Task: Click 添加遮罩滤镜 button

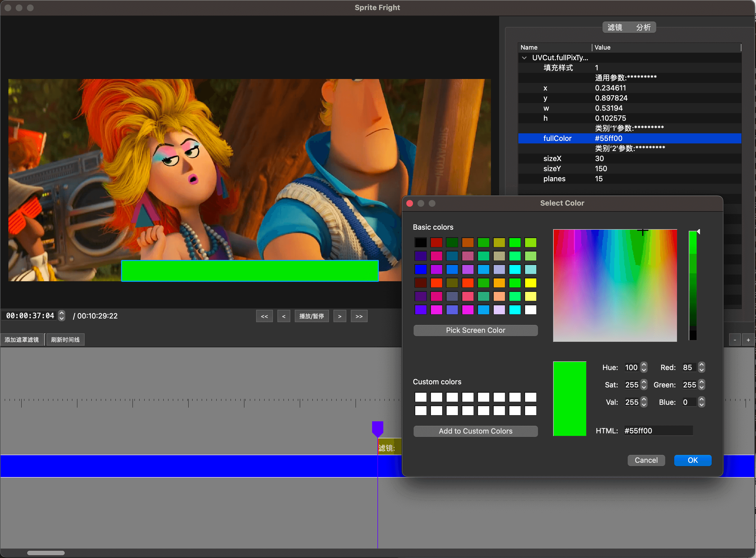Action: (x=22, y=340)
